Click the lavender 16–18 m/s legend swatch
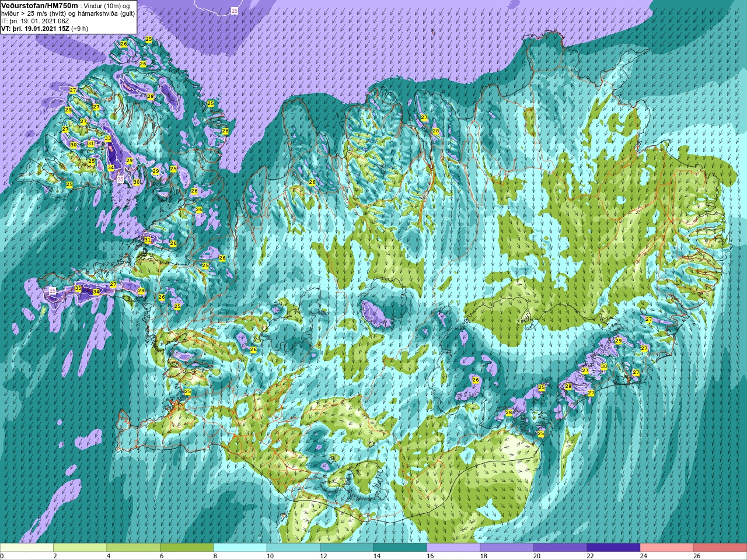 [453, 548]
